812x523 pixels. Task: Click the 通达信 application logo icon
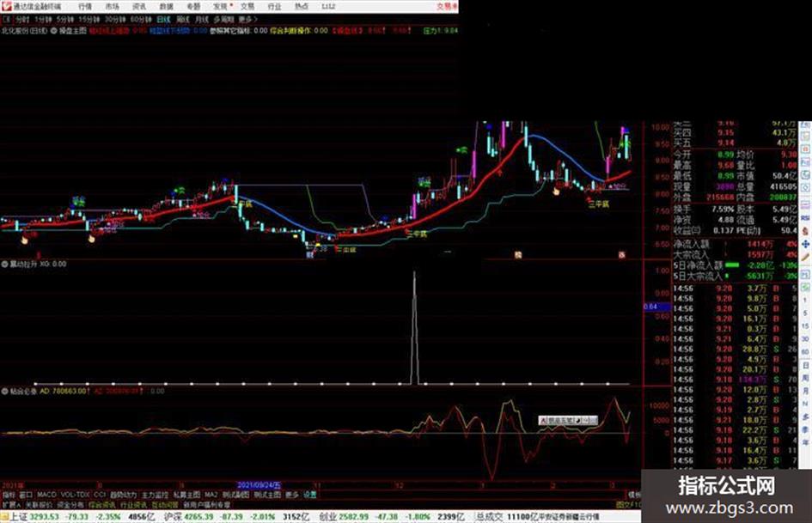pyautogui.click(x=7, y=6)
